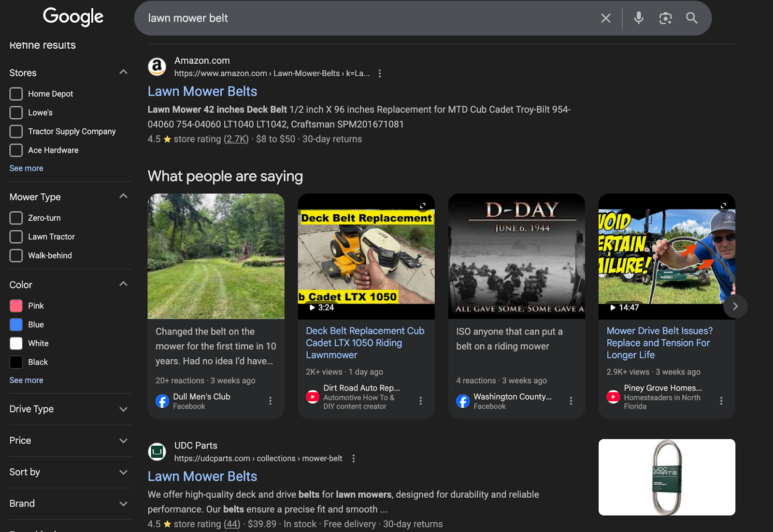This screenshot has height=532, width=773.
Task: Start voice search with microphone icon
Action: pyautogui.click(x=638, y=18)
